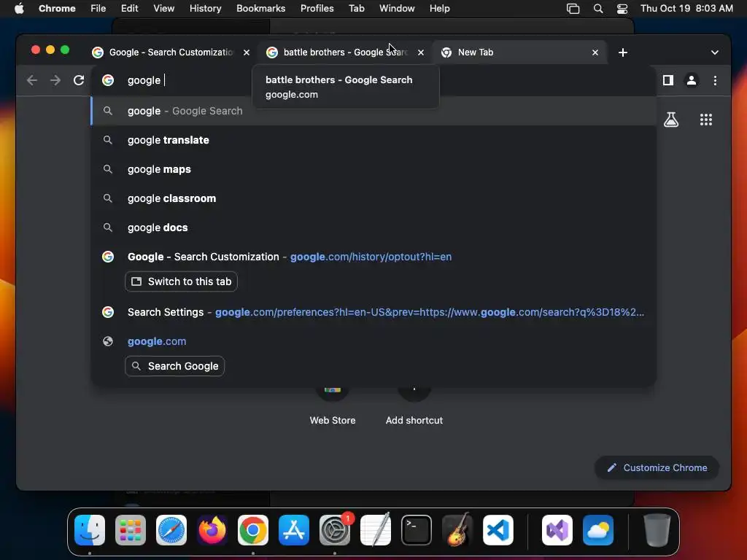The height and width of the screenshot is (560, 747).
Task: Click the Customize Chrome button
Action: click(x=657, y=468)
